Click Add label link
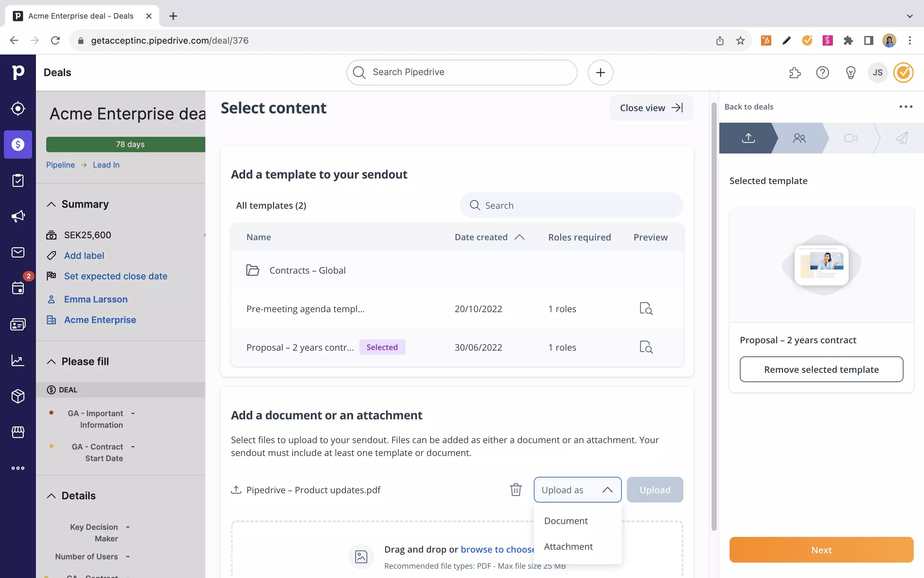 click(x=84, y=255)
